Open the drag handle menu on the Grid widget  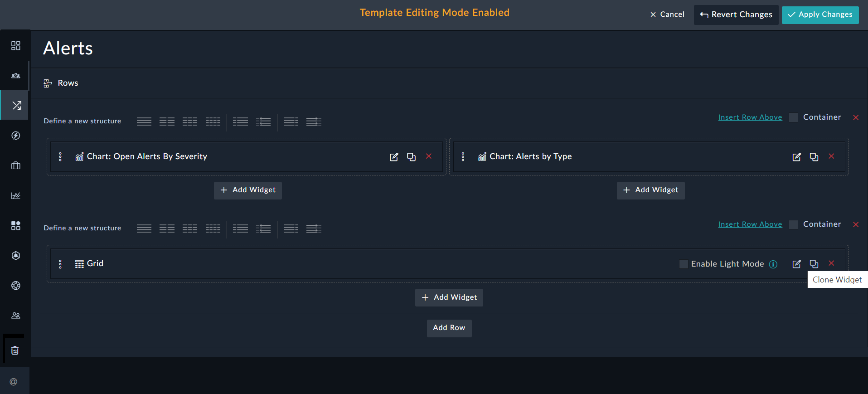coord(60,263)
